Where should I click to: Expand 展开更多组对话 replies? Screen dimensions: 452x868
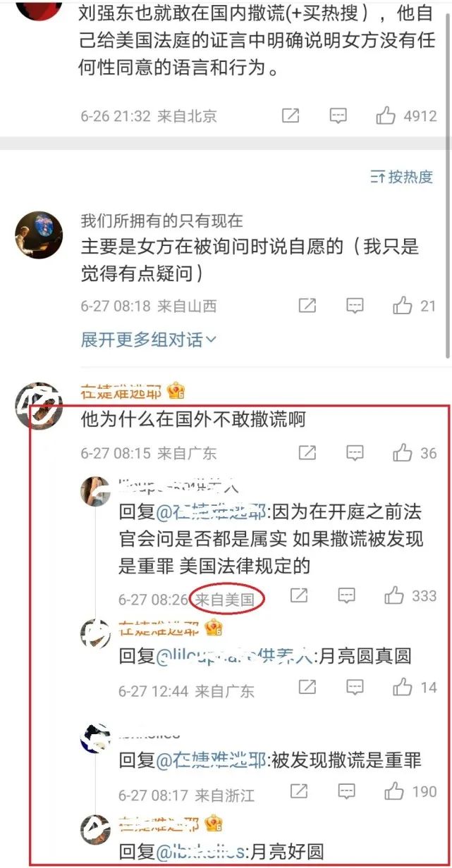click(149, 340)
